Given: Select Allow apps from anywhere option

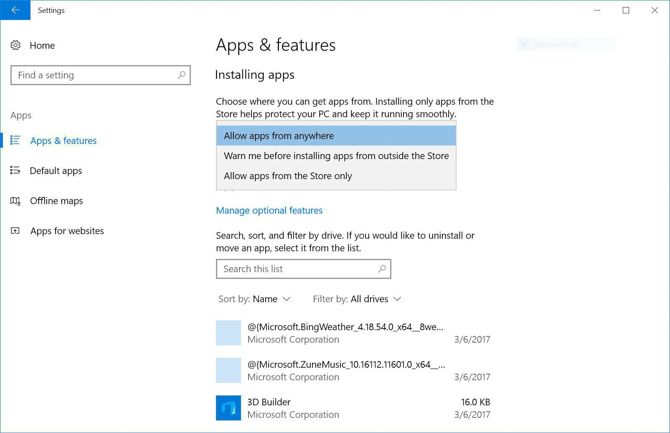Looking at the screenshot, I should pos(335,136).
